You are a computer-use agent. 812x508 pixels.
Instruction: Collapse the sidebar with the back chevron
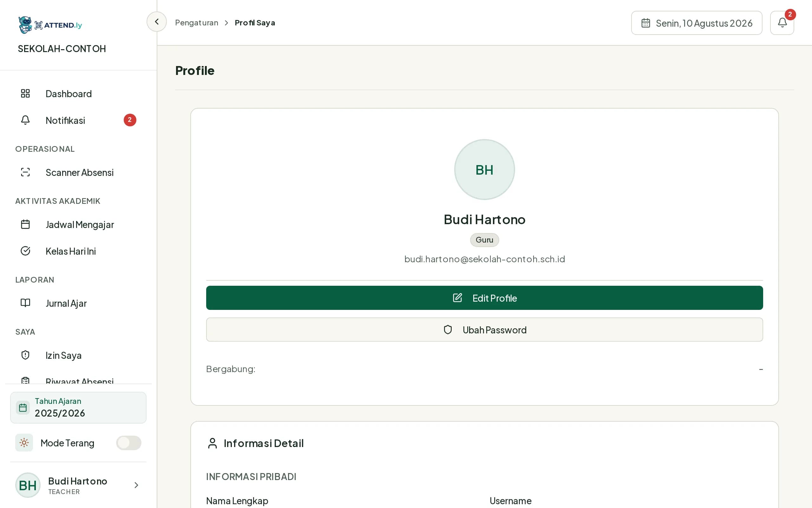[x=157, y=22]
